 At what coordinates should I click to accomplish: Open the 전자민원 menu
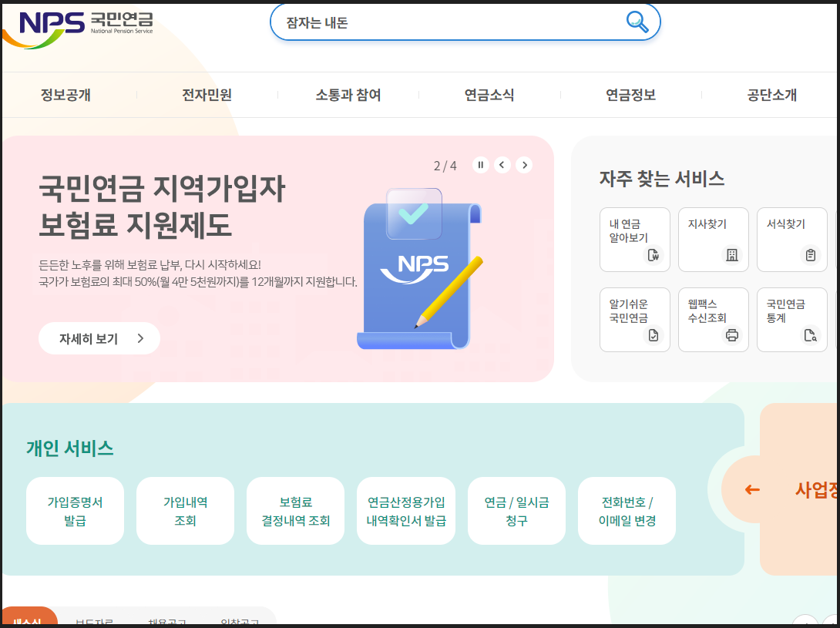(x=205, y=94)
